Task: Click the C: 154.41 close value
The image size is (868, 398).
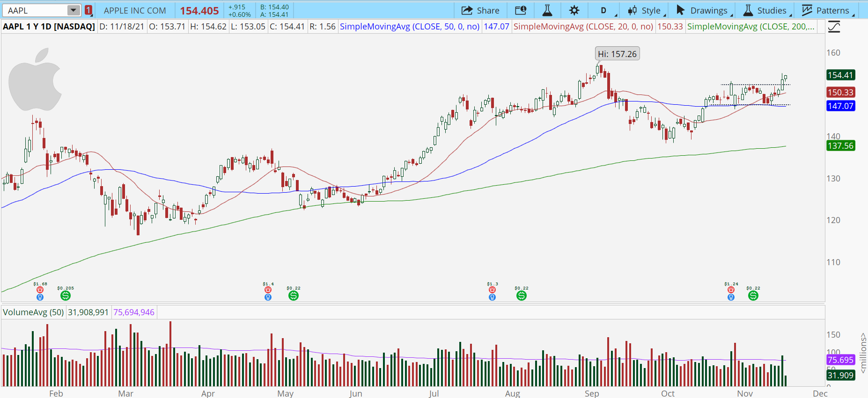Action: (x=287, y=27)
